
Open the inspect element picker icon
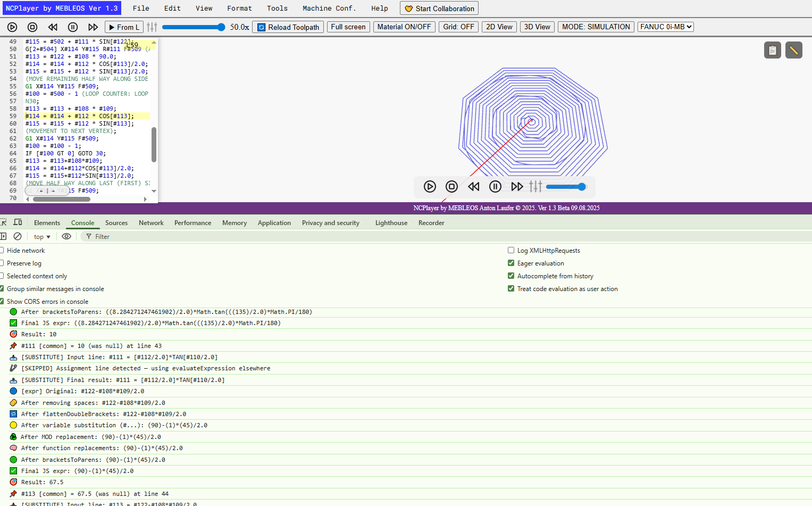point(4,222)
